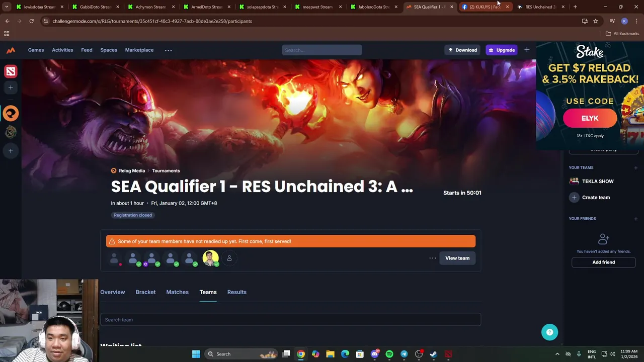Click the empty add-member slot icon
644x362 pixels.
click(x=229, y=258)
